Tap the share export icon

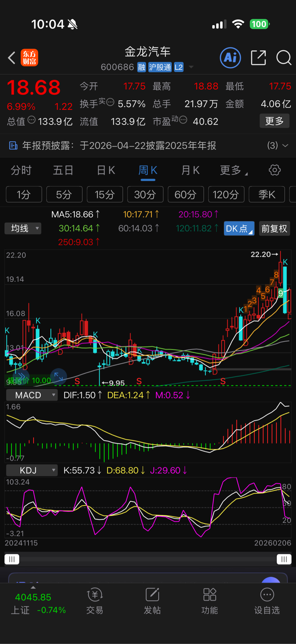click(x=258, y=58)
